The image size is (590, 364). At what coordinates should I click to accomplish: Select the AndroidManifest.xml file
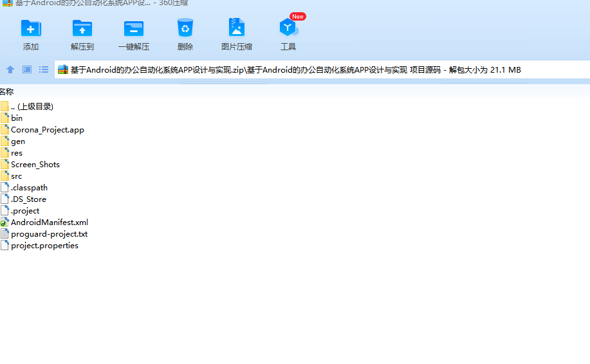click(x=50, y=223)
